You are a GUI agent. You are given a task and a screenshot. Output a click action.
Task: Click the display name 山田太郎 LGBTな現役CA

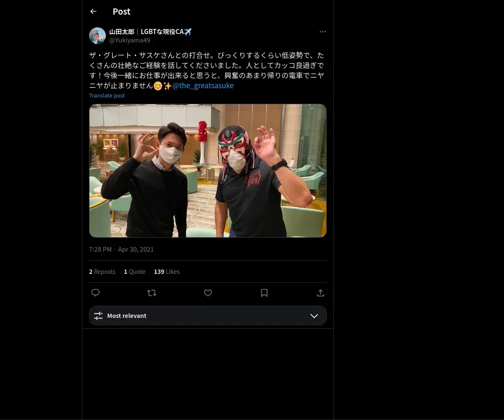pos(150,32)
